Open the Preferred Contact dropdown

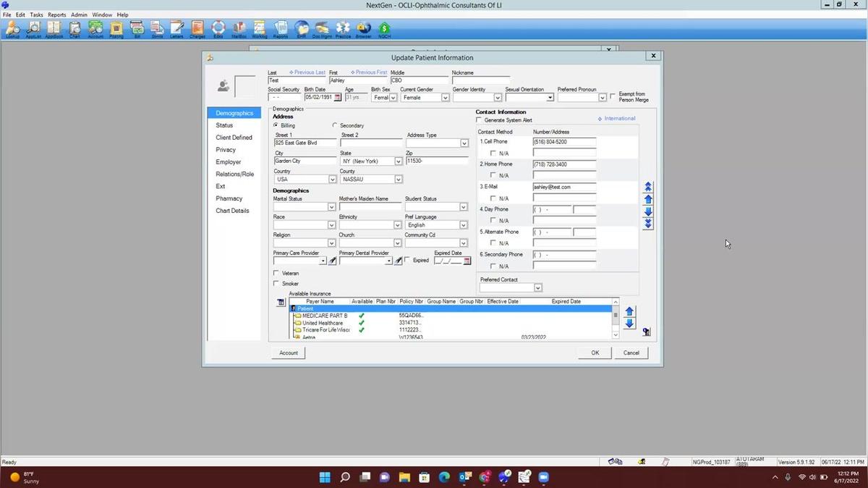537,288
